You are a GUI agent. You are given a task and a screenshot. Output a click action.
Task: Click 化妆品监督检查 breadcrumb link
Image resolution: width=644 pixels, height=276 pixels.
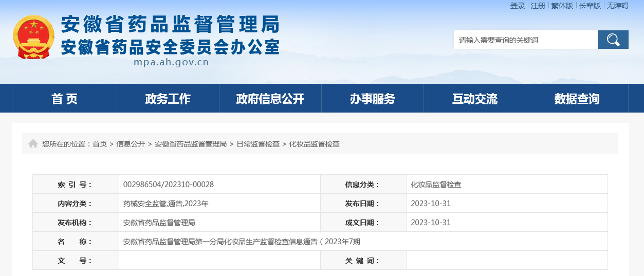[314, 144]
